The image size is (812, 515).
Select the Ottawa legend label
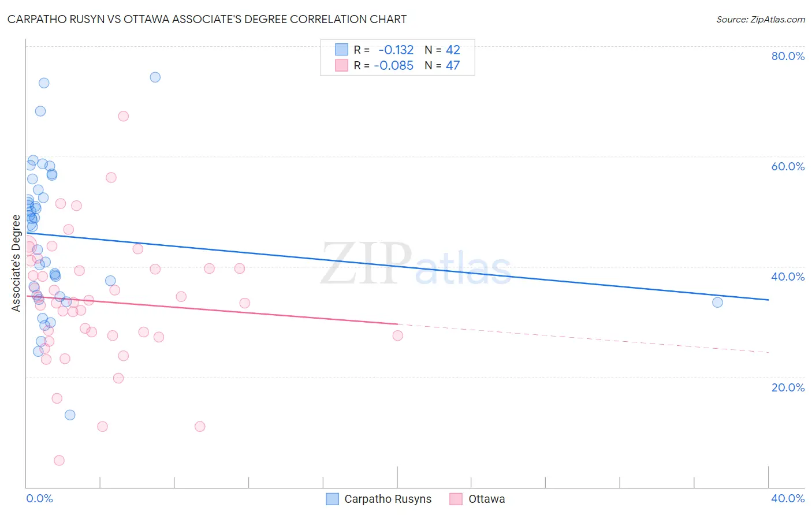[x=487, y=499]
